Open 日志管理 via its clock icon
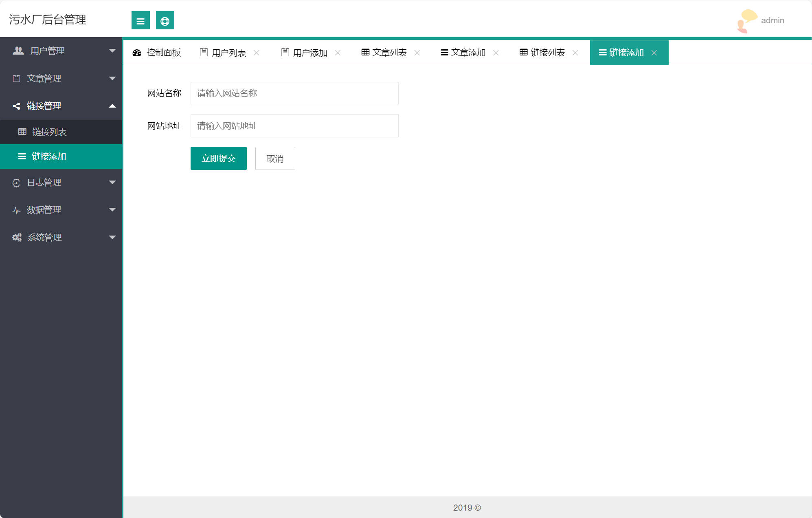This screenshot has height=518, width=812. pos(16,183)
